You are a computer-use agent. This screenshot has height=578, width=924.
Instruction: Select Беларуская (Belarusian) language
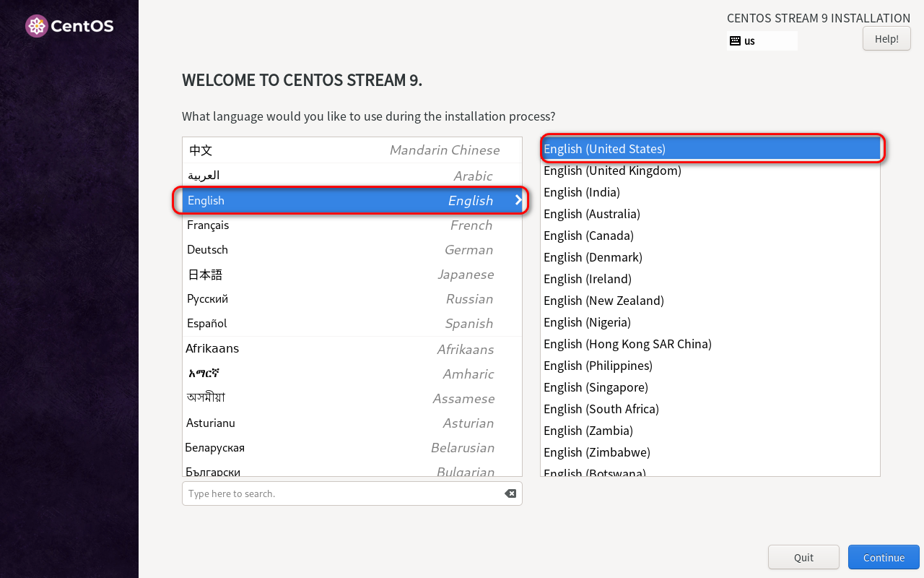pos(352,447)
